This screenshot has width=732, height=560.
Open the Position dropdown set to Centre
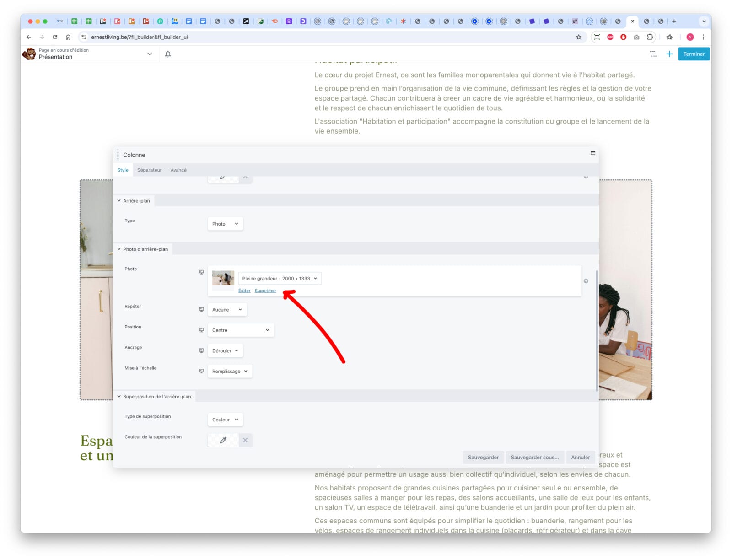[x=241, y=330]
